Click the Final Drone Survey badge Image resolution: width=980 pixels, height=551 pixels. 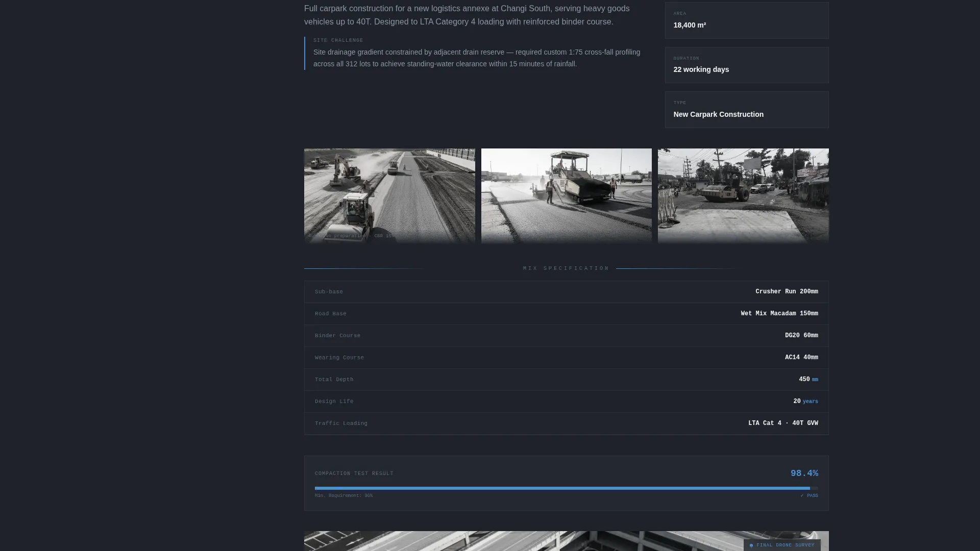tap(782, 545)
